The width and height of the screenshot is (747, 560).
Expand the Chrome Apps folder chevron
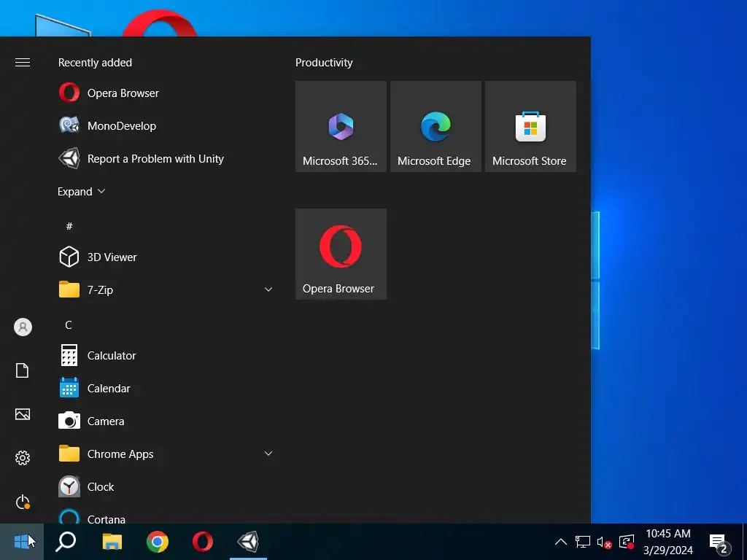[268, 454]
